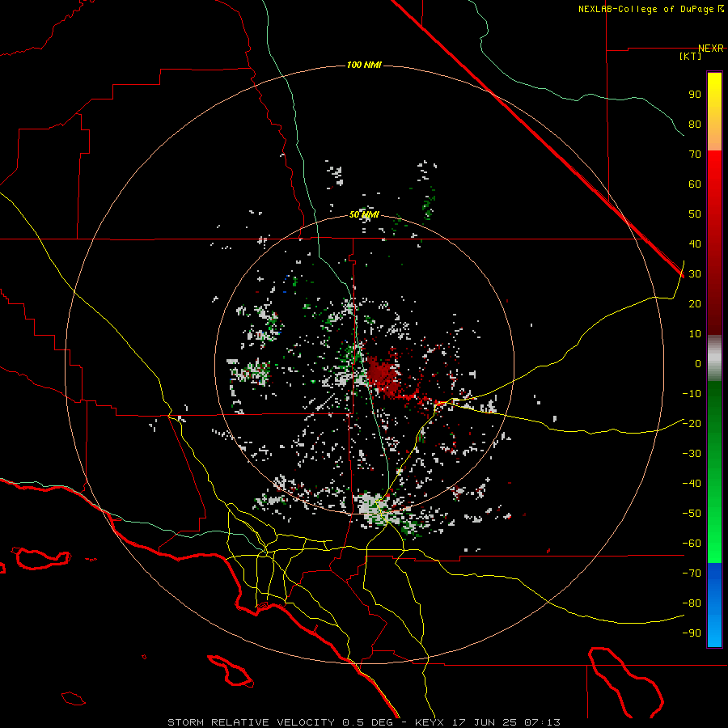Click the positive 80 scale tick label

[x=695, y=124]
